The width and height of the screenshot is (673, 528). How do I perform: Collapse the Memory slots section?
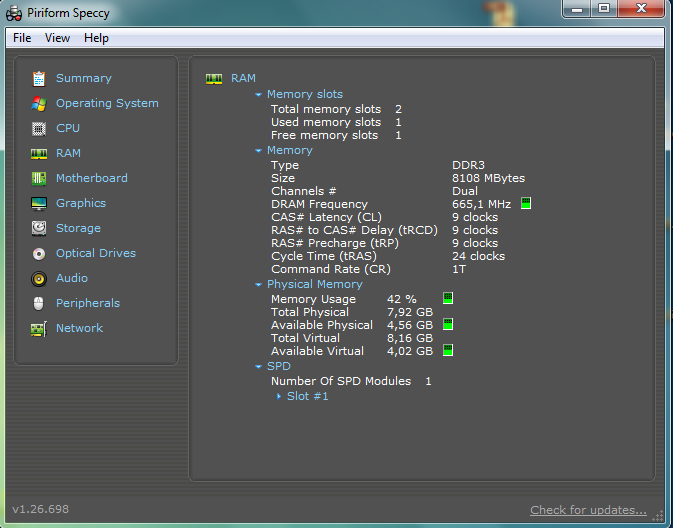pyautogui.click(x=258, y=95)
